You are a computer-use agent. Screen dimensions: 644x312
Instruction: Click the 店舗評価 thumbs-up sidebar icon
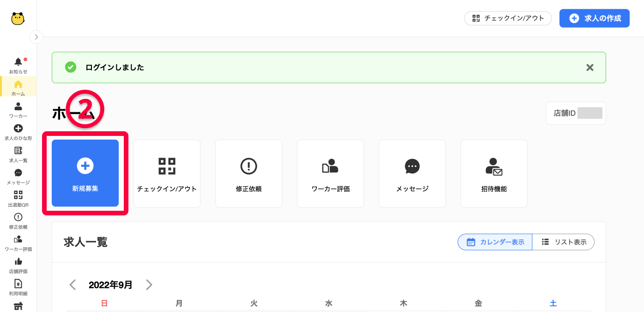pyautogui.click(x=18, y=262)
